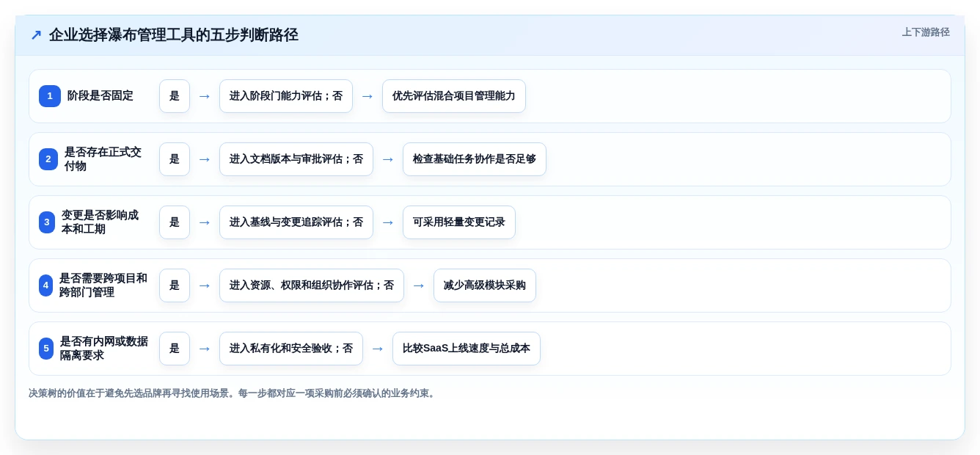The width and height of the screenshot is (980, 455).
Task: Choose 是 in the 内网或数据隔离要求 row
Action: pos(175,349)
